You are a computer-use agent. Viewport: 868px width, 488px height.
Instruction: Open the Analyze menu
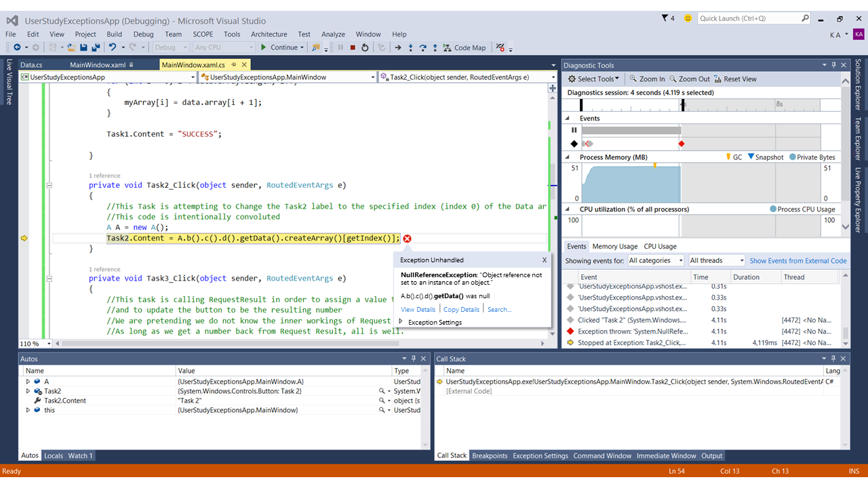(x=333, y=34)
